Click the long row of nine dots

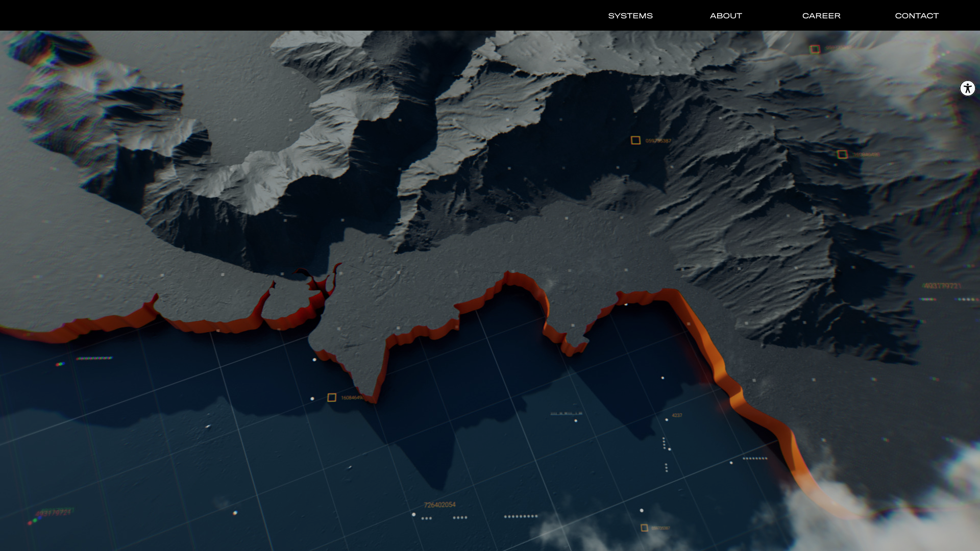(521, 516)
